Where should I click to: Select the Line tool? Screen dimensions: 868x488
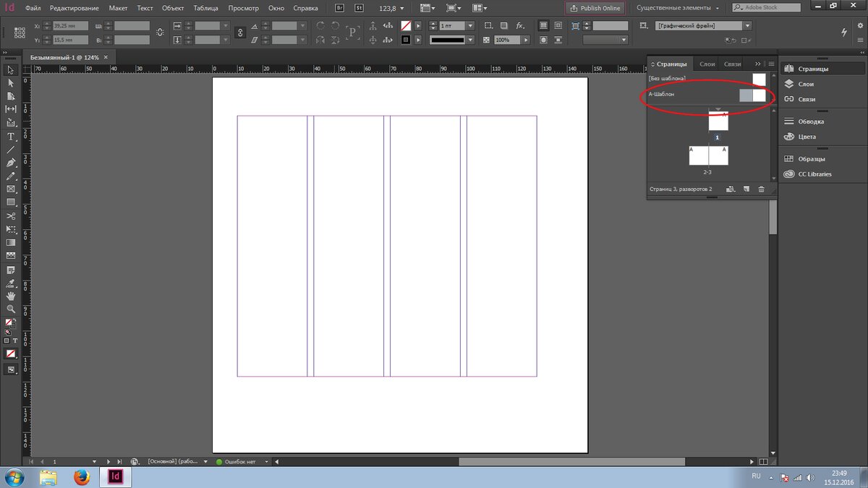pos(11,150)
